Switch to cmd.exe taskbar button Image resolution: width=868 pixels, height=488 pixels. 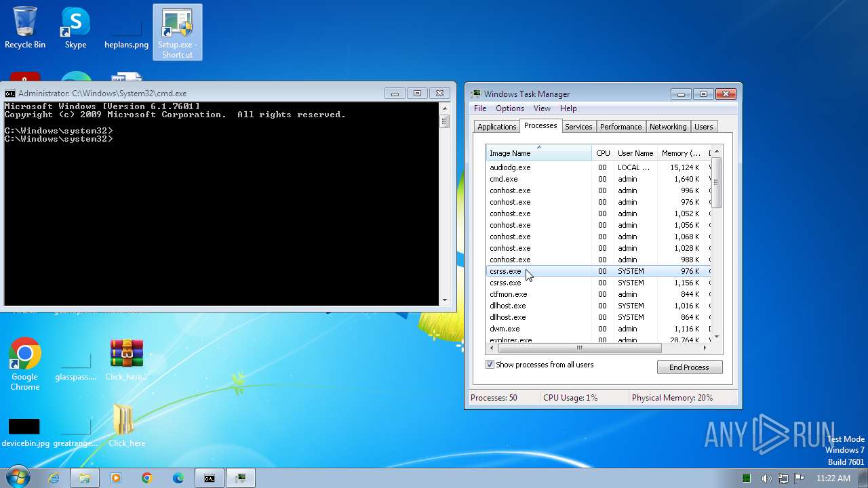tap(210, 478)
